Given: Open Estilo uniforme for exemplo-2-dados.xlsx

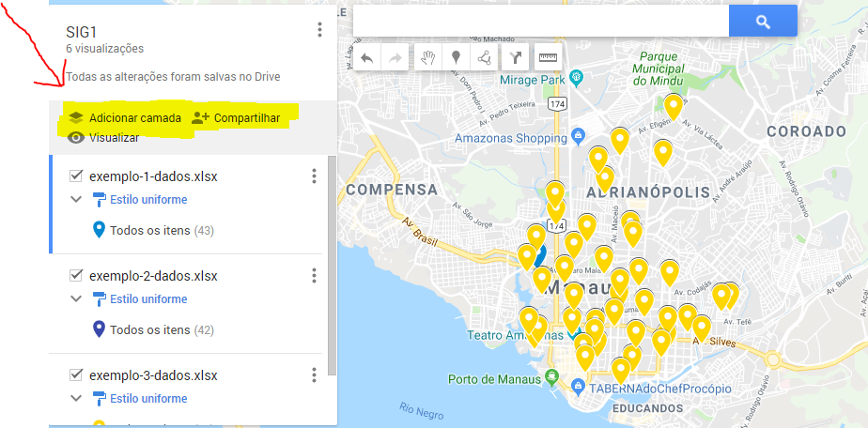Looking at the screenshot, I should (148, 299).
